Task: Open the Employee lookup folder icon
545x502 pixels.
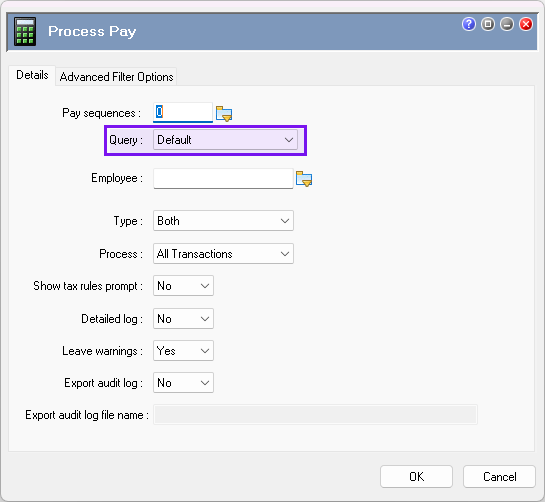Action: [304, 179]
